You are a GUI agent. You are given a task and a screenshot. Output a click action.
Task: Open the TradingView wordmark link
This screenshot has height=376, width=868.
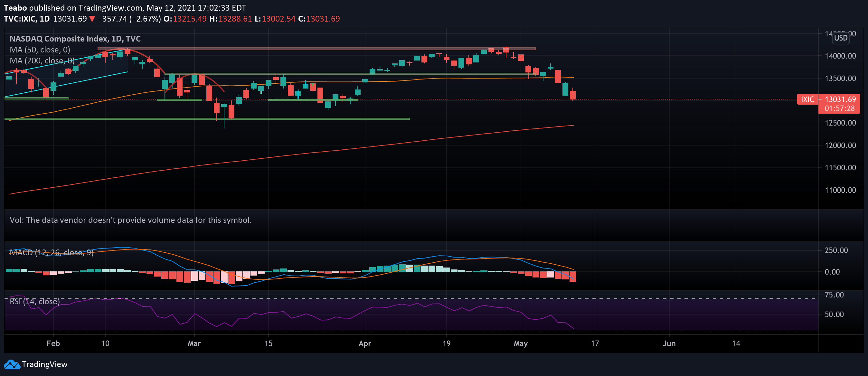pos(44,364)
